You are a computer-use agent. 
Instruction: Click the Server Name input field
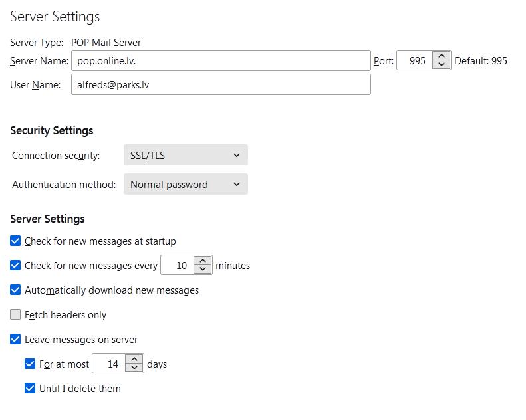[x=221, y=60]
